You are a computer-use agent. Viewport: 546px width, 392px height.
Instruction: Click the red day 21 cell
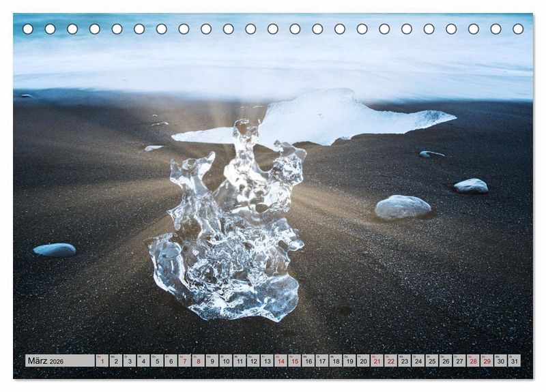[377, 361]
